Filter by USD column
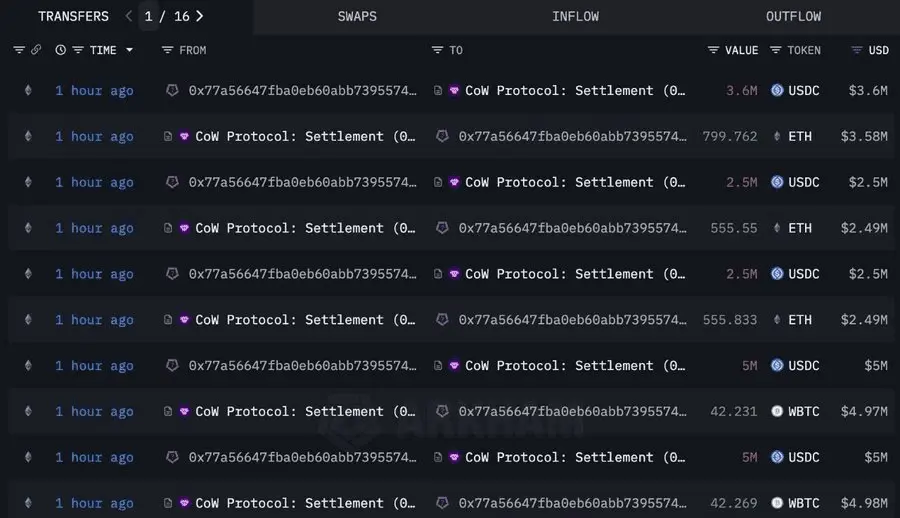900x518 pixels. pos(856,50)
